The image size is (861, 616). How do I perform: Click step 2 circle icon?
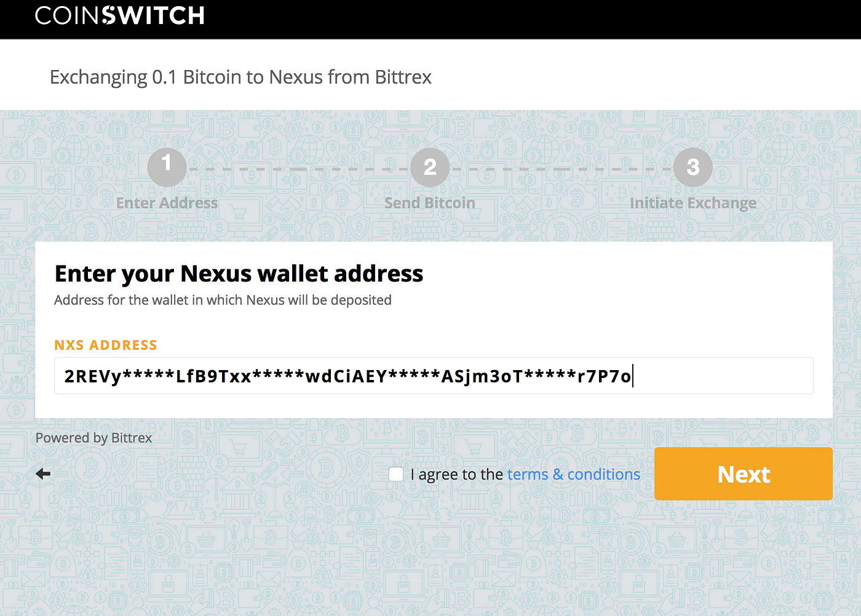(x=430, y=167)
